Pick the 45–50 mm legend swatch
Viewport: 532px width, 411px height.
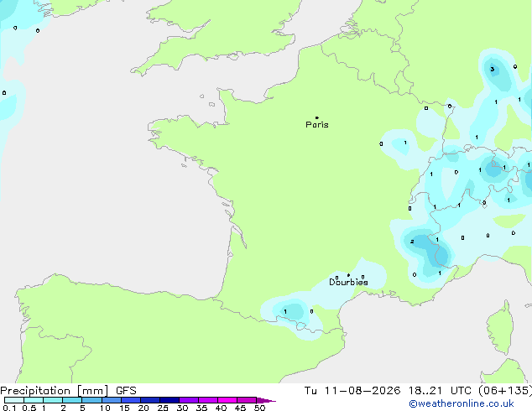(x=247, y=400)
